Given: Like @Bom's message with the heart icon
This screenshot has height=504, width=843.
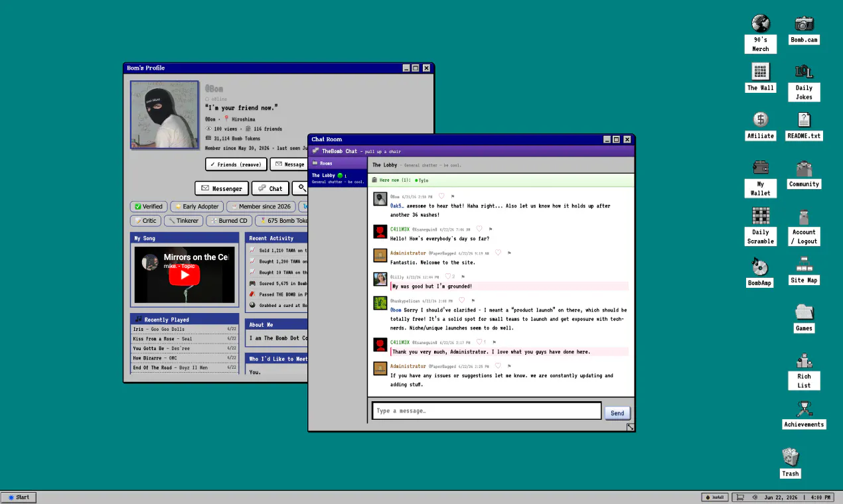Looking at the screenshot, I should 441,196.
